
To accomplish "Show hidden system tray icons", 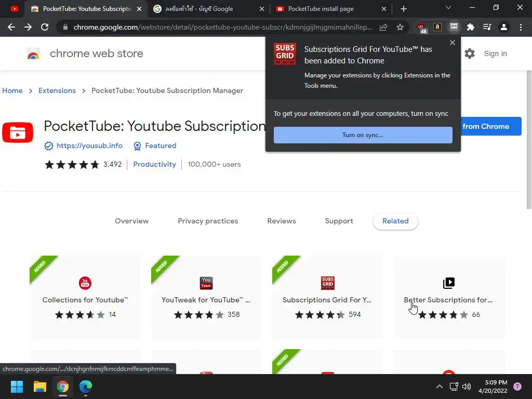I will (440, 387).
